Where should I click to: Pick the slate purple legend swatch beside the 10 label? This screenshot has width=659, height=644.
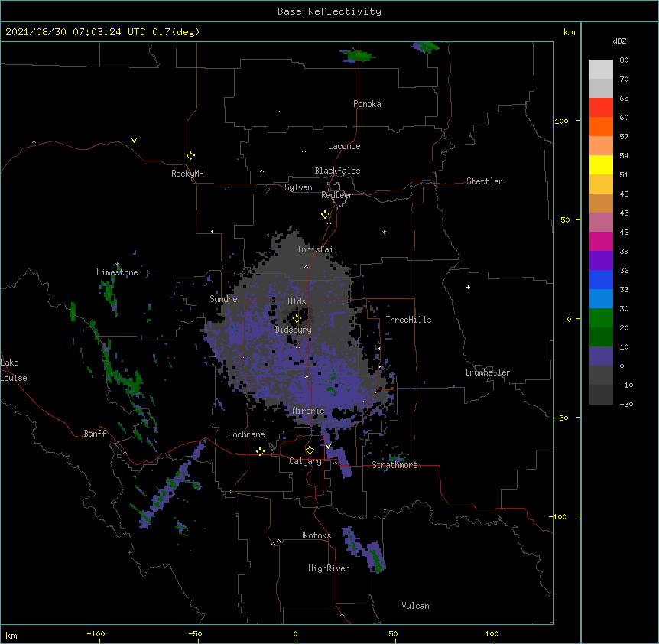601,356
